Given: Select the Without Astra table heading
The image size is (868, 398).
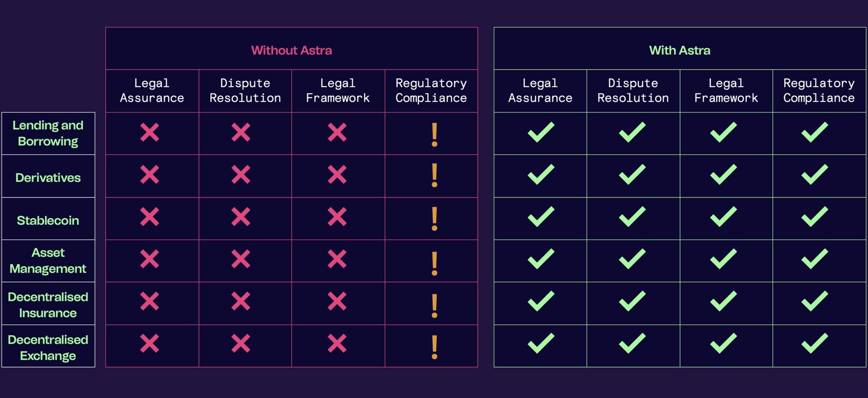Looking at the screenshot, I should (x=292, y=50).
